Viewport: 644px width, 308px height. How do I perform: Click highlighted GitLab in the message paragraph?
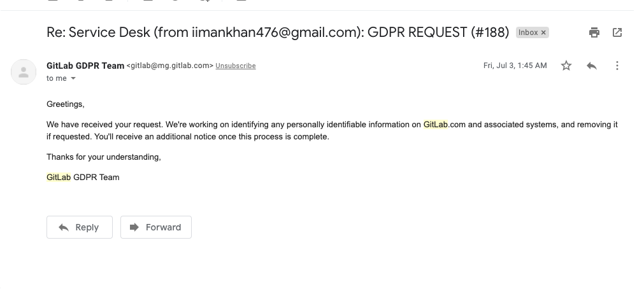tap(436, 125)
